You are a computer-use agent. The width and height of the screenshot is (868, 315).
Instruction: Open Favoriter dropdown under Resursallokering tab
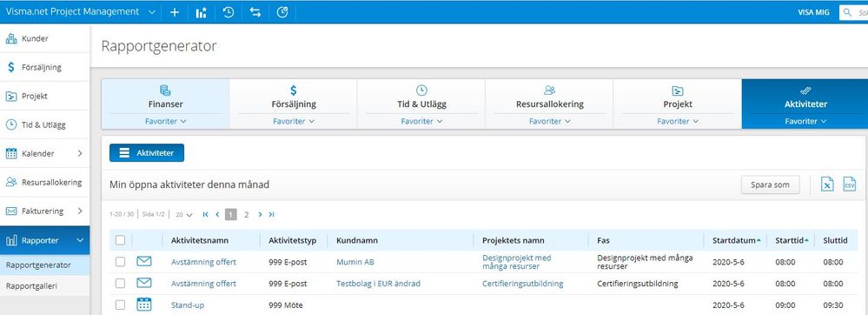550,122
